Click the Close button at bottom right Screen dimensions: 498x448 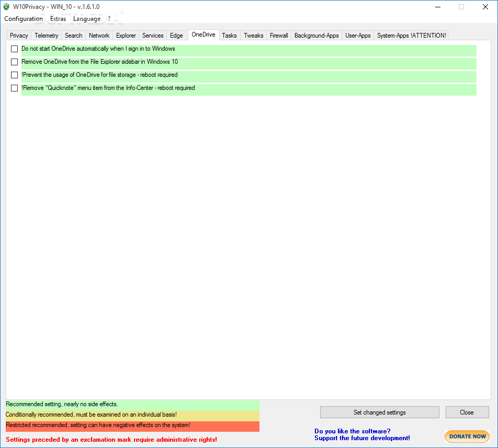(467, 412)
